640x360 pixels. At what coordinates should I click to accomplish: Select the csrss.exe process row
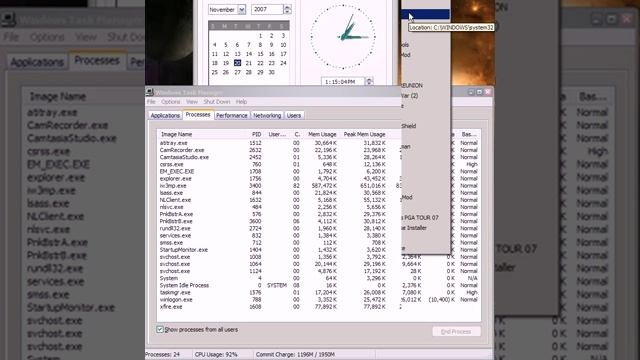[x=318, y=164]
